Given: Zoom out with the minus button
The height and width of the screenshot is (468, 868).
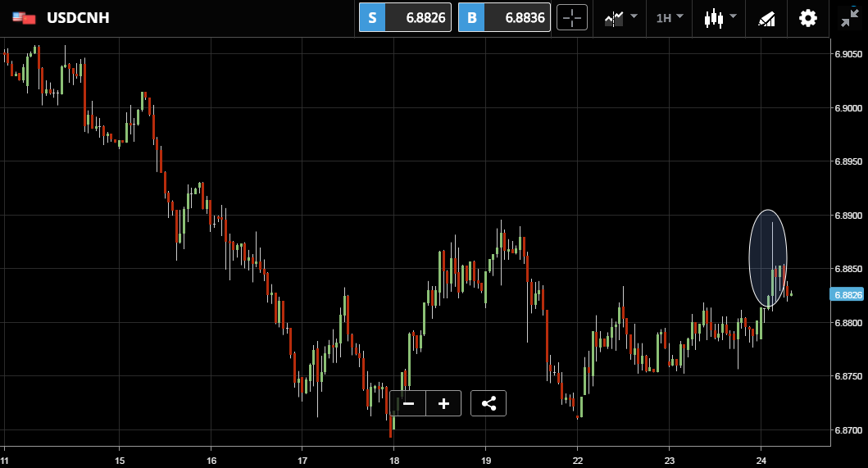Looking at the screenshot, I should coord(408,403).
